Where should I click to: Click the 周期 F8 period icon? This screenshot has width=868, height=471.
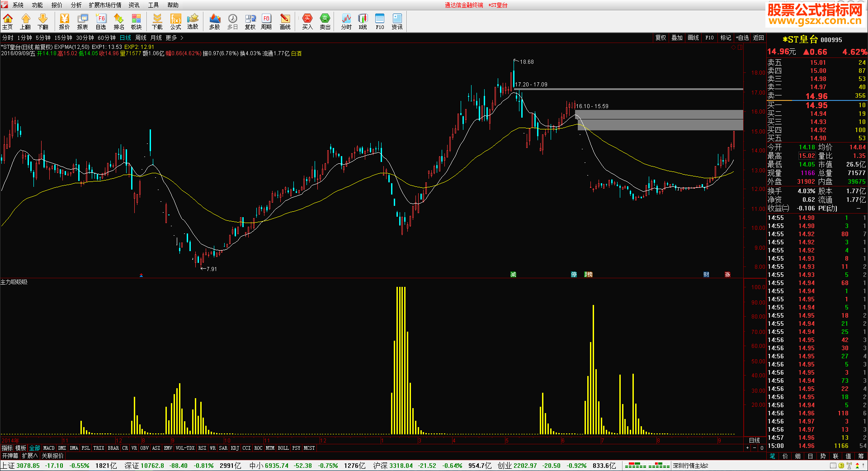click(266, 21)
